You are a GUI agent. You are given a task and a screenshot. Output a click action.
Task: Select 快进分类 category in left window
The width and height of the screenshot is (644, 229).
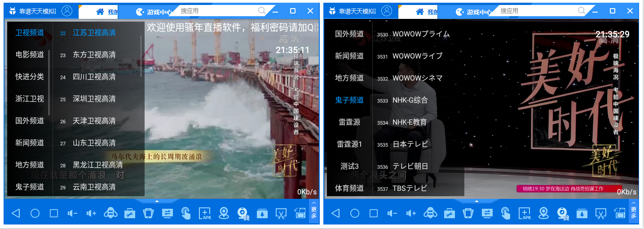pyautogui.click(x=30, y=77)
